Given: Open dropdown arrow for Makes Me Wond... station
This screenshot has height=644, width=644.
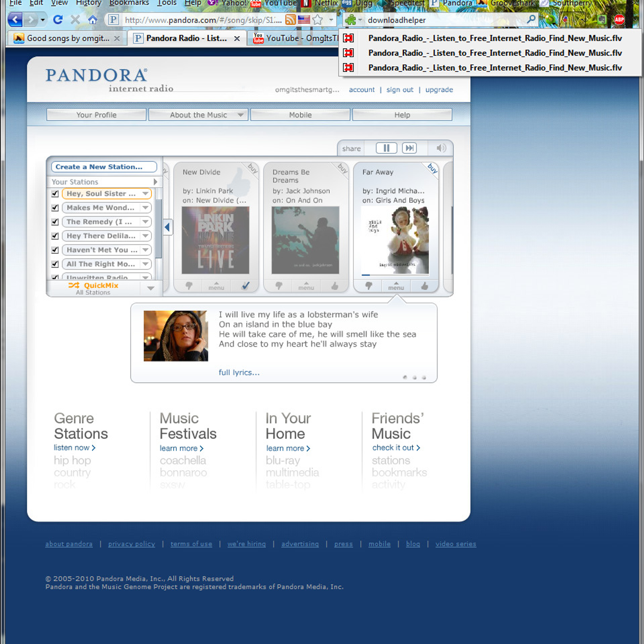Looking at the screenshot, I should [145, 208].
